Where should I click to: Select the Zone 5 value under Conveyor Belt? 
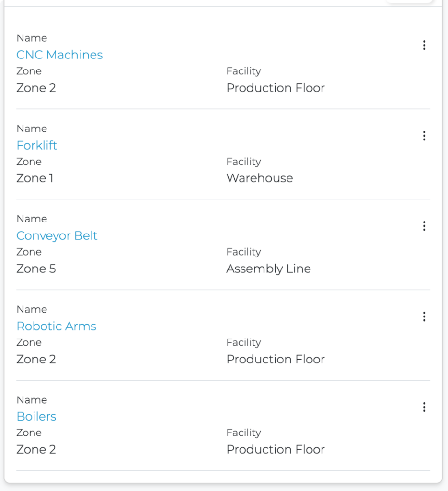click(36, 269)
